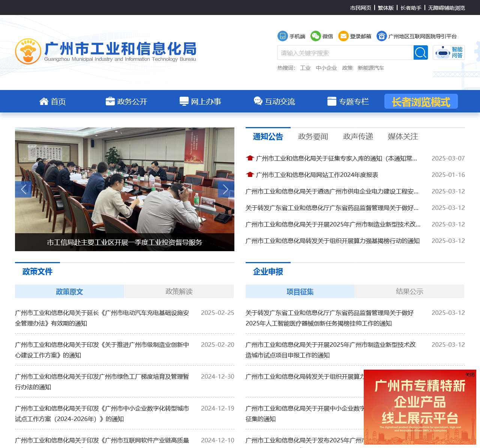Open 无障碍辅助浏览 accessibility mode

coord(447,7)
